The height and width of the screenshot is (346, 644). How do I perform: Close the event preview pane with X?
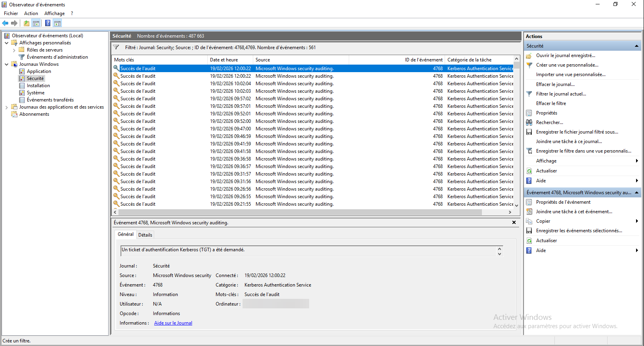[x=514, y=222]
